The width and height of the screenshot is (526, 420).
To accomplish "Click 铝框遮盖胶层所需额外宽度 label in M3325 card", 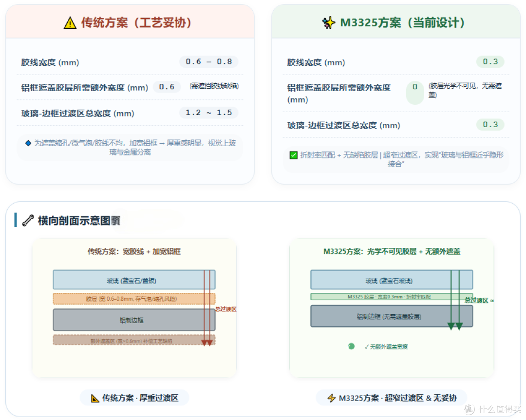I will [339, 94].
